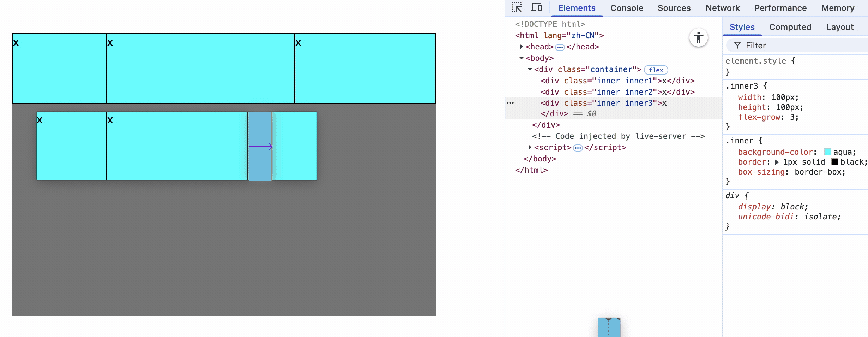
Task: Select the live-server comment node
Action: click(x=618, y=136)
